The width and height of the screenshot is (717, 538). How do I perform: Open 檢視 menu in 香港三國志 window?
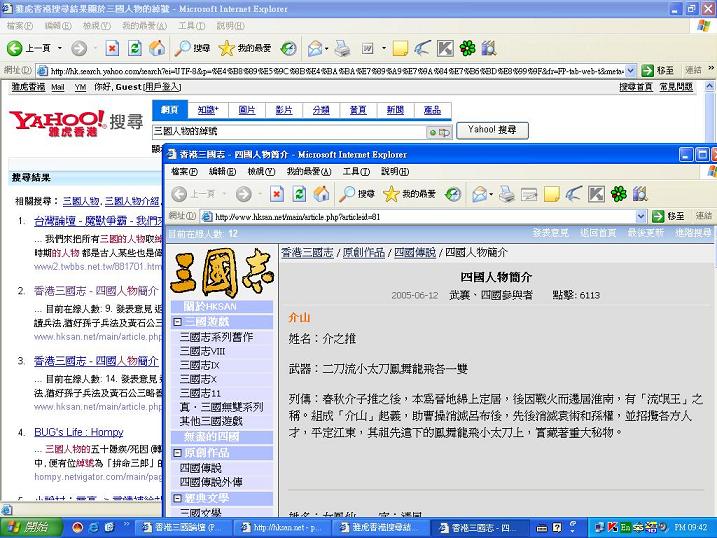click(261, 171)
